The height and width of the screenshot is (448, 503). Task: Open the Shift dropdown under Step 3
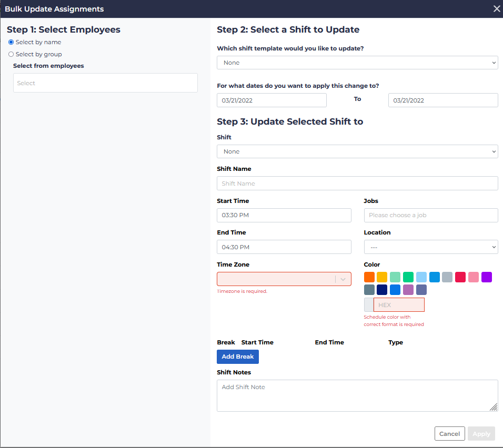pyautogui.click(x=357, y=151)
